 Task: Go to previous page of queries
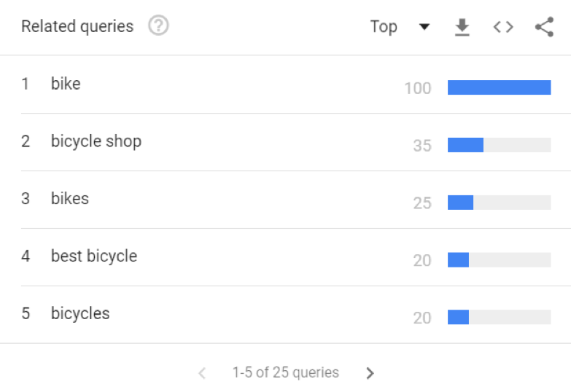[202, 373]
